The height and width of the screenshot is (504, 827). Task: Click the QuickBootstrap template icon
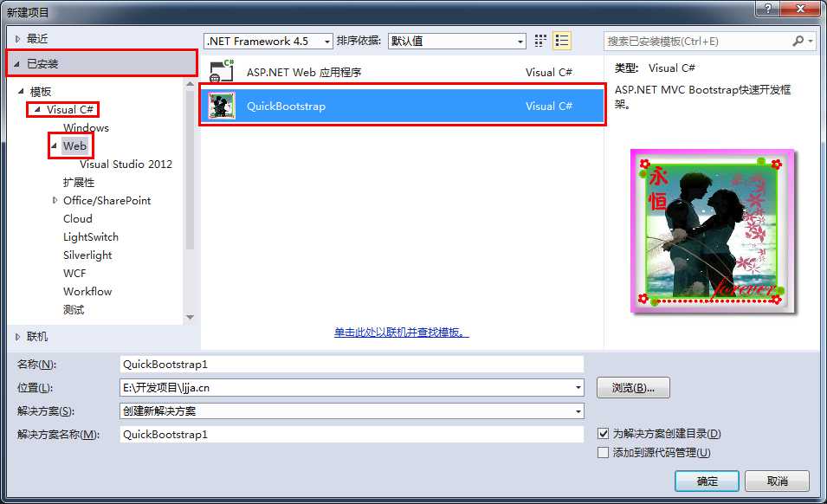click(x=222, y=106)
